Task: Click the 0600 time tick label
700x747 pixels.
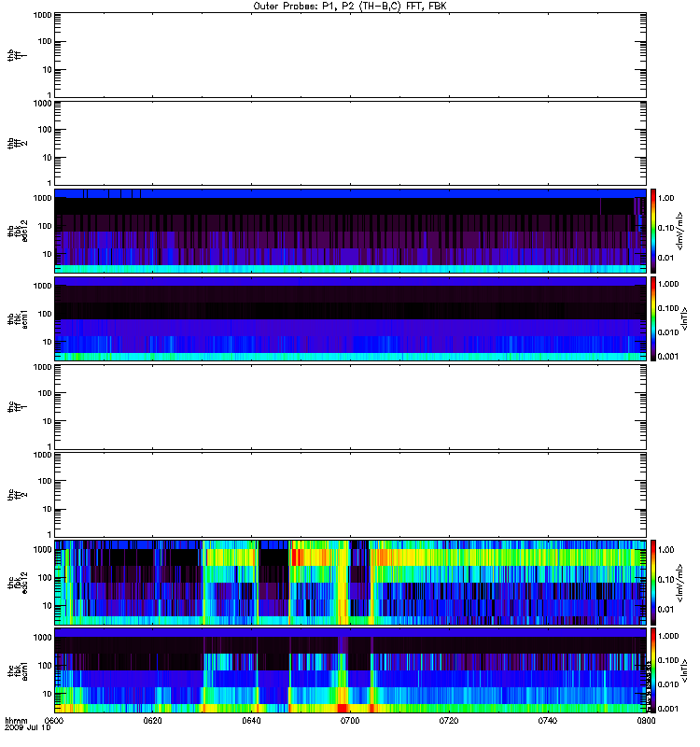Action: 53,721
